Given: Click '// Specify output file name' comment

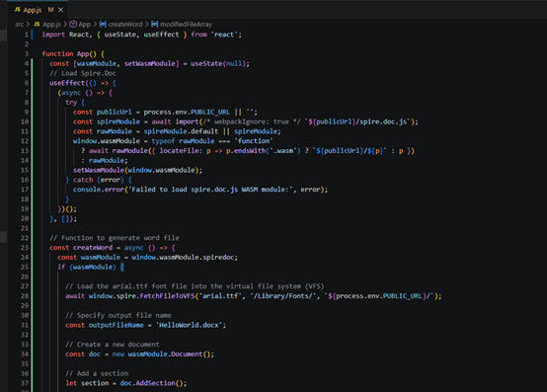Looking at the screenshot, I should pyautogui.click(x=118, y=316).
